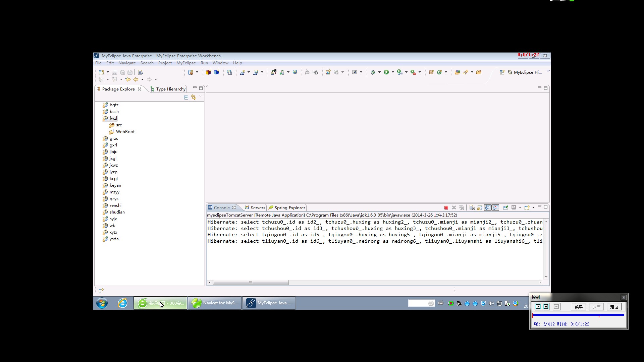Click Open Console icon in Console toolbar

point(527,208)
